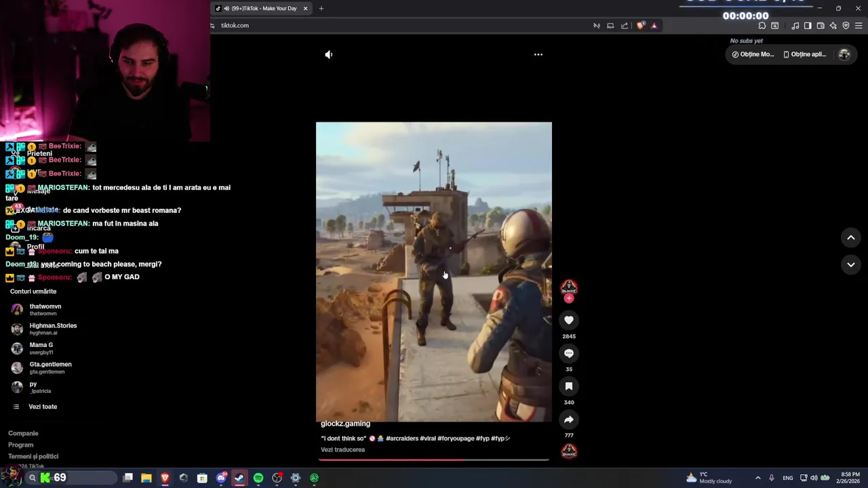Open the browser extensions puzzle icon
The width and height of the screenshot is (868, 488).
762,26
